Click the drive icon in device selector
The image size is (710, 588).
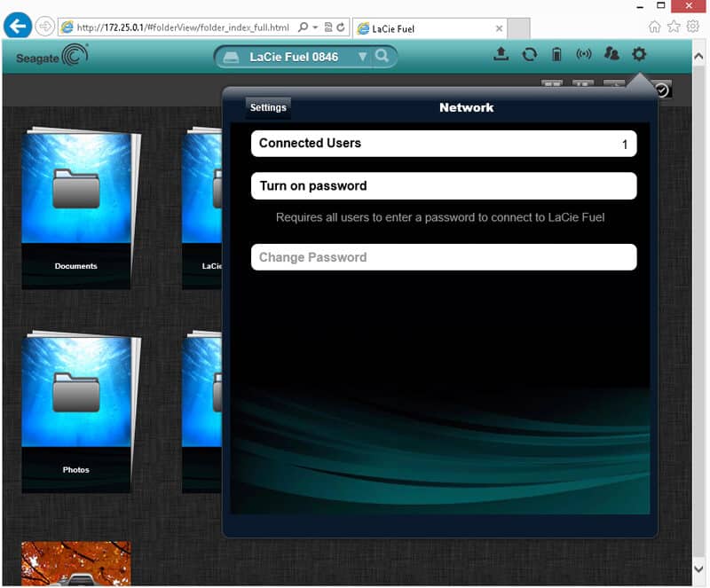point(231,58)
